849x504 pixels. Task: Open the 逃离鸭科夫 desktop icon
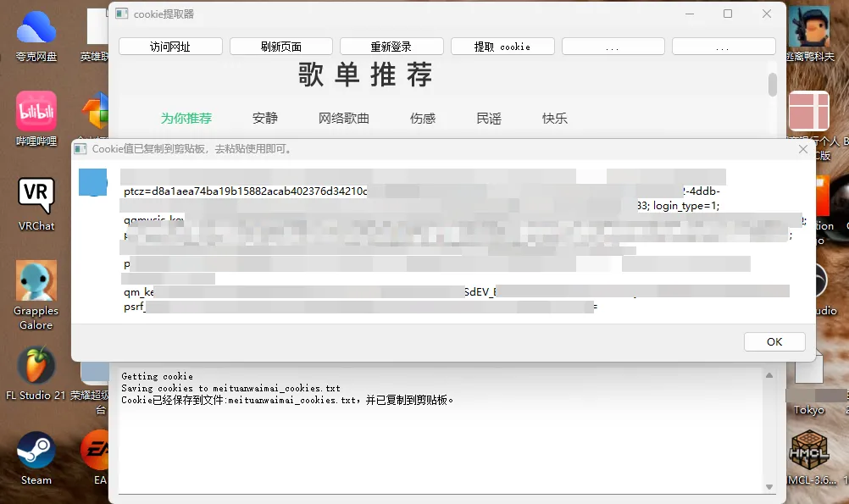[810, 34]
